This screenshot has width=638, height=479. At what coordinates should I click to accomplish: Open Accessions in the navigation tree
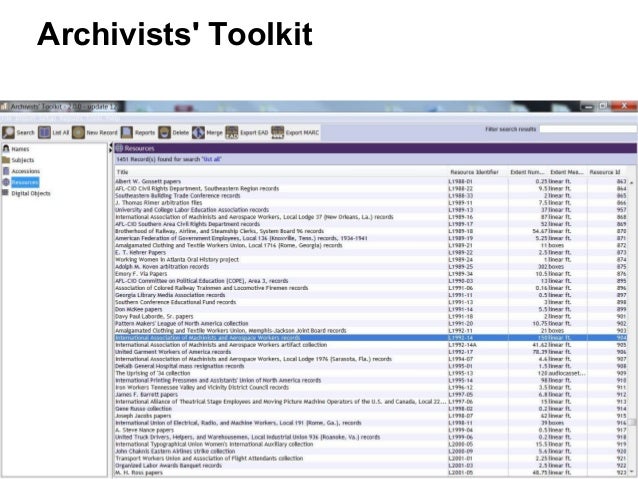click(26, 171)
